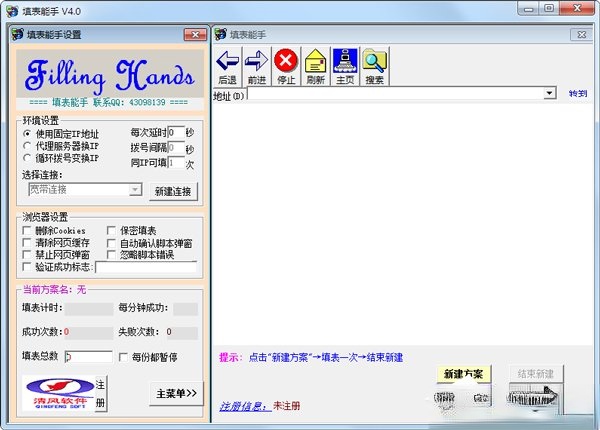Click the Home (主页) icon
This screenshot has width=600, height=430.
pyautogui.click(x=345, y=66)
